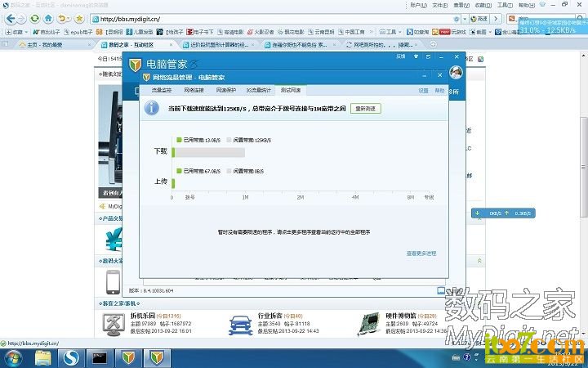
Task: Click the blue car 行业拆客 icon
Action: point(240,325)
